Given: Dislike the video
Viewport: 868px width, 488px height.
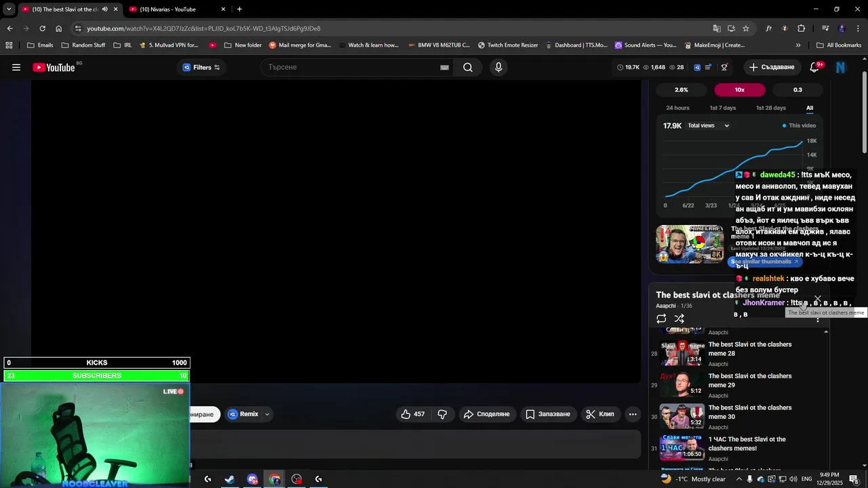Looking at the screenshot, I should [442, 414].
